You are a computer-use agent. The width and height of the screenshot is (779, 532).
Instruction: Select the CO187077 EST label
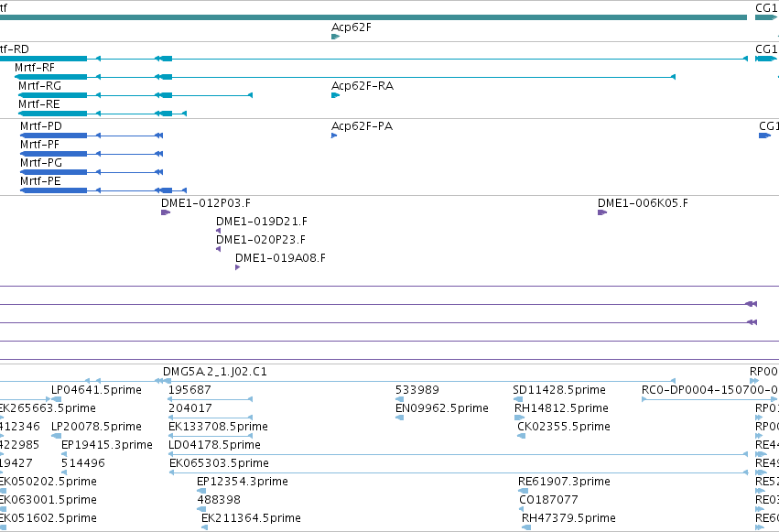tap(548, 500)
